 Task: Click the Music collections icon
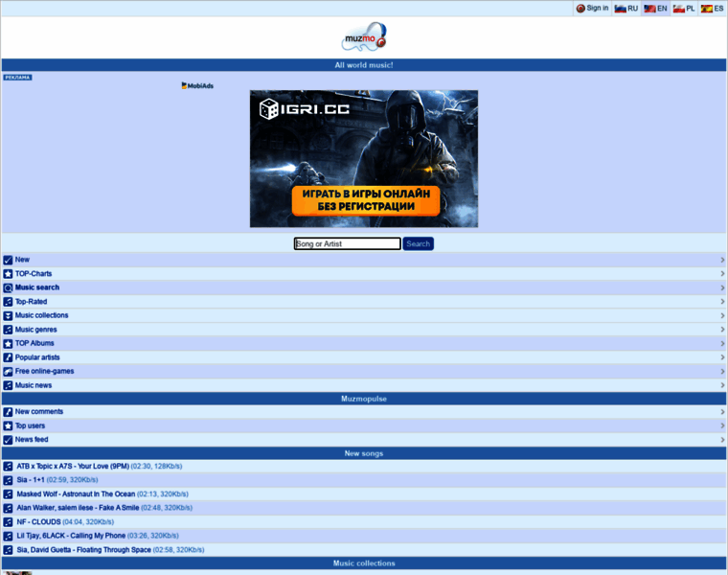point(8,316)
